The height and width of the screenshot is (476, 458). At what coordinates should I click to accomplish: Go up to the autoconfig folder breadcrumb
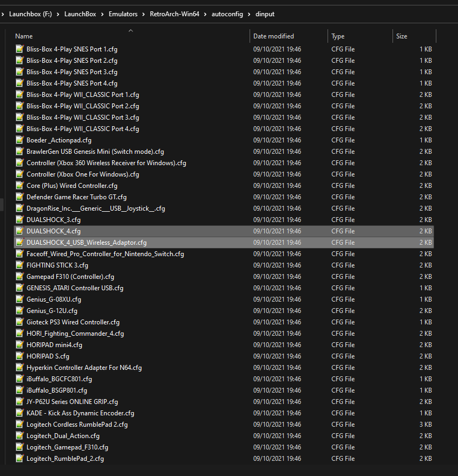227,14
